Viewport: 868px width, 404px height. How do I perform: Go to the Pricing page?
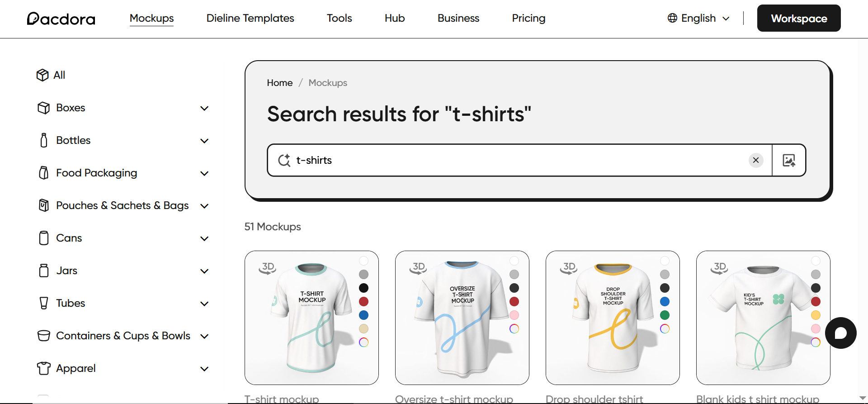click(x=528, y=19)
